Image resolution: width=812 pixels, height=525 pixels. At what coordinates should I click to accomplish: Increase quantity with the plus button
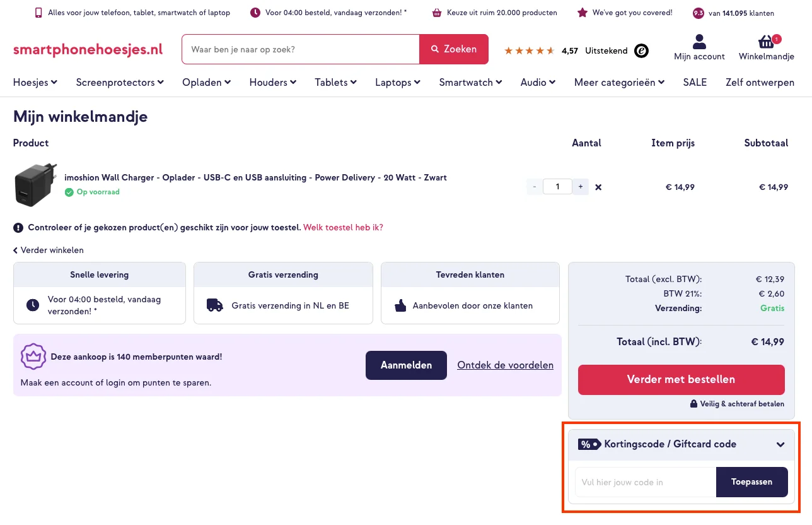tap(580, 187)
